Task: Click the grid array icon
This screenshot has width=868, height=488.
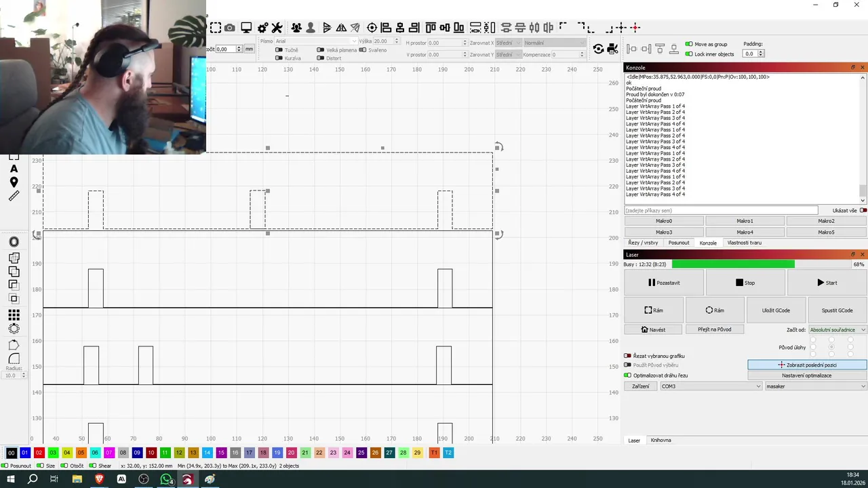Action: click(x=14, y=315)
